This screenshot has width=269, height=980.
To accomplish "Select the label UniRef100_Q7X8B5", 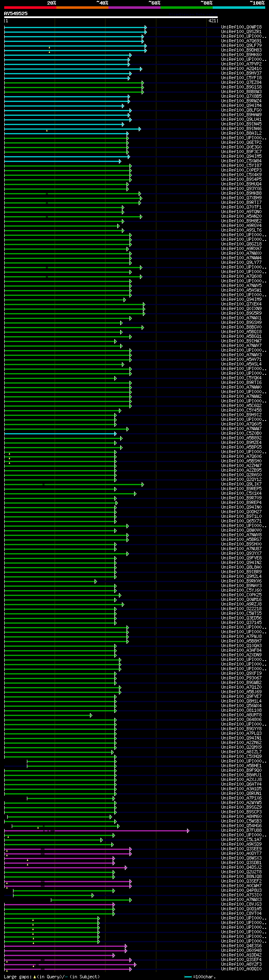I will [x=241, y=97].
